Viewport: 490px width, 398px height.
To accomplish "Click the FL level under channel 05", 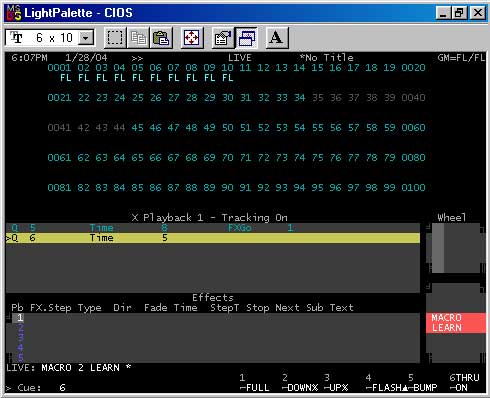I will tap(137, 78).
